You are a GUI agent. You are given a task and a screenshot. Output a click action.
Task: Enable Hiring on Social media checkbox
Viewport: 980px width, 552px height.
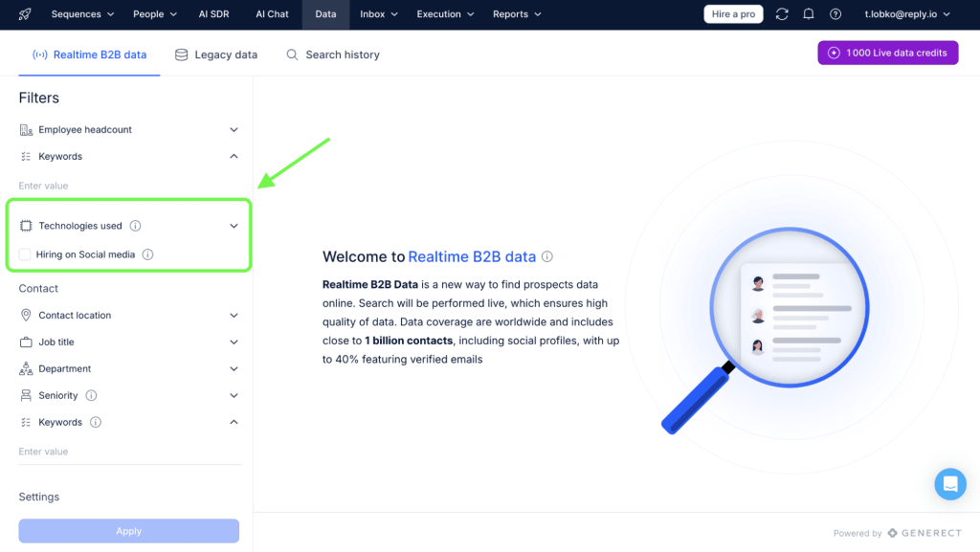(x=25, y=254)
